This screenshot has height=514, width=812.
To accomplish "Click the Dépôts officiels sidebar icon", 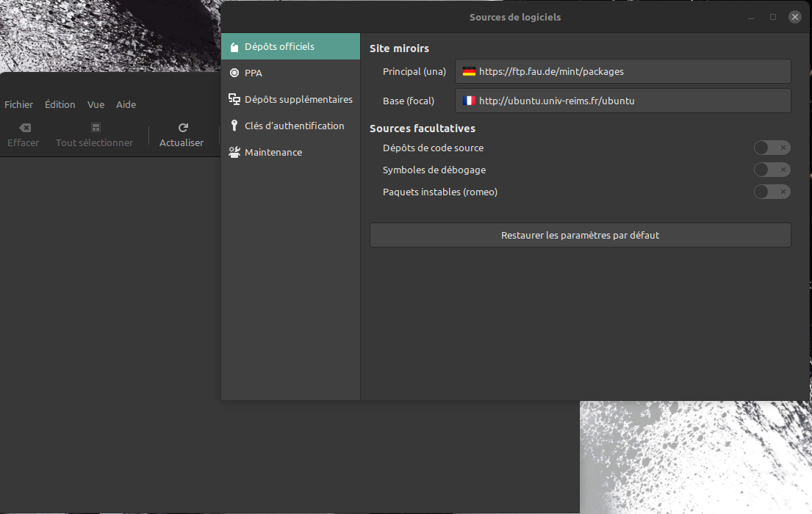I will pos(234,47).
